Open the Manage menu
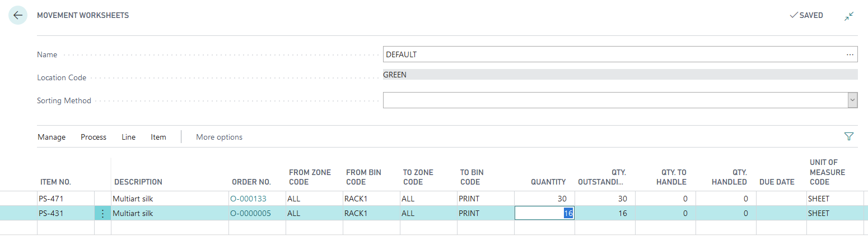868x239 pixels. (x=52, y=137)
